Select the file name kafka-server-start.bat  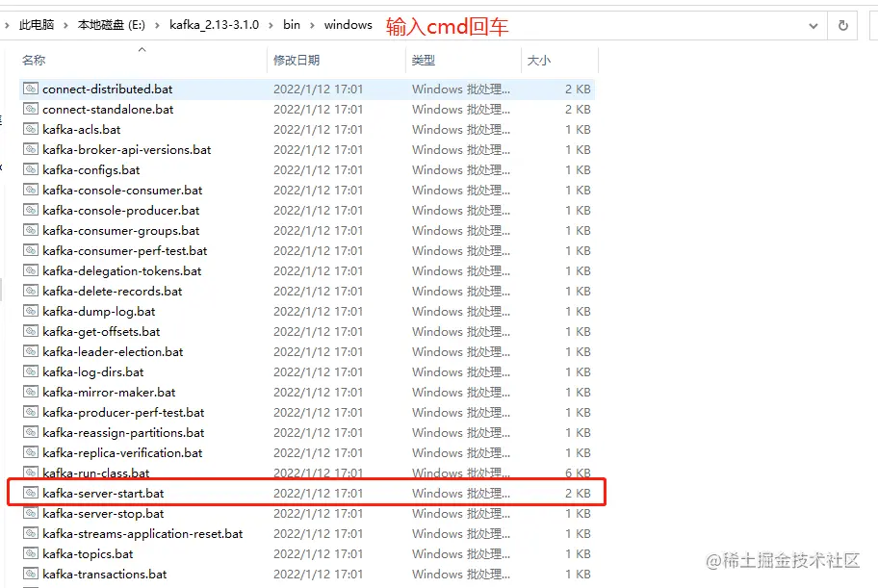coord(104,494)
